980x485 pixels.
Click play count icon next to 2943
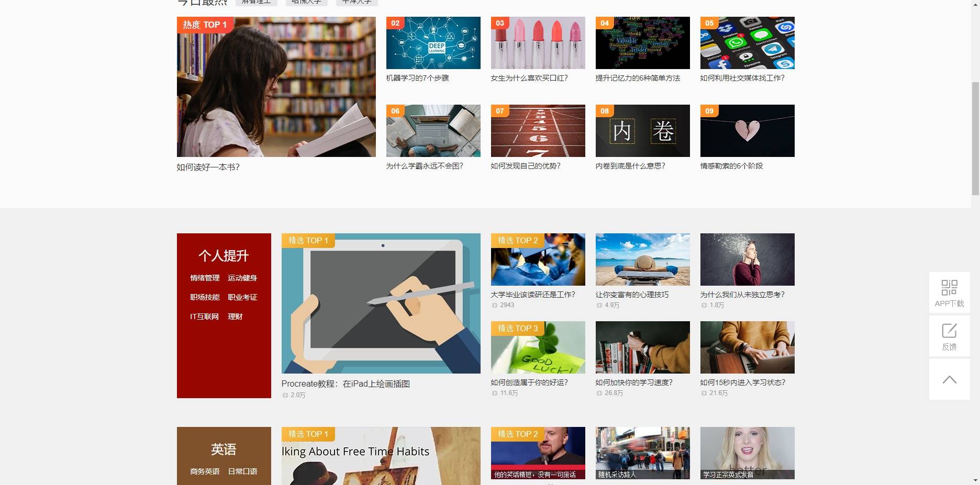click(x=495, y=306)
